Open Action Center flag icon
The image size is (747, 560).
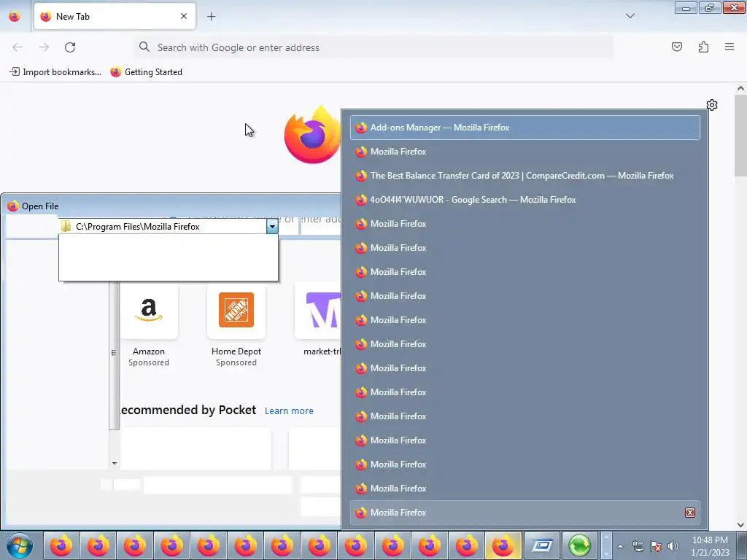point(656,546)
